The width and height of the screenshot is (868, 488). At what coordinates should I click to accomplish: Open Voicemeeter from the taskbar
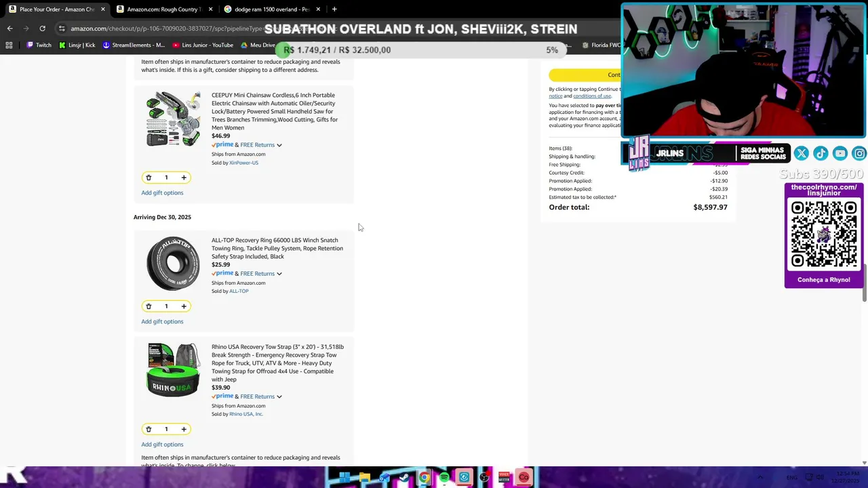(504, 478)
